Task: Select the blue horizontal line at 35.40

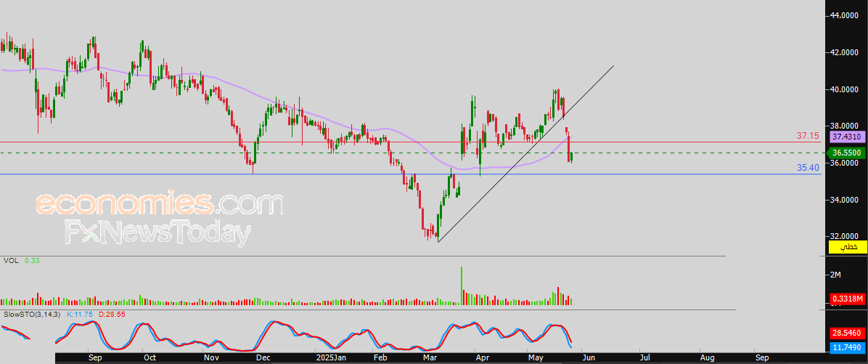Action: tap(409, 174)
